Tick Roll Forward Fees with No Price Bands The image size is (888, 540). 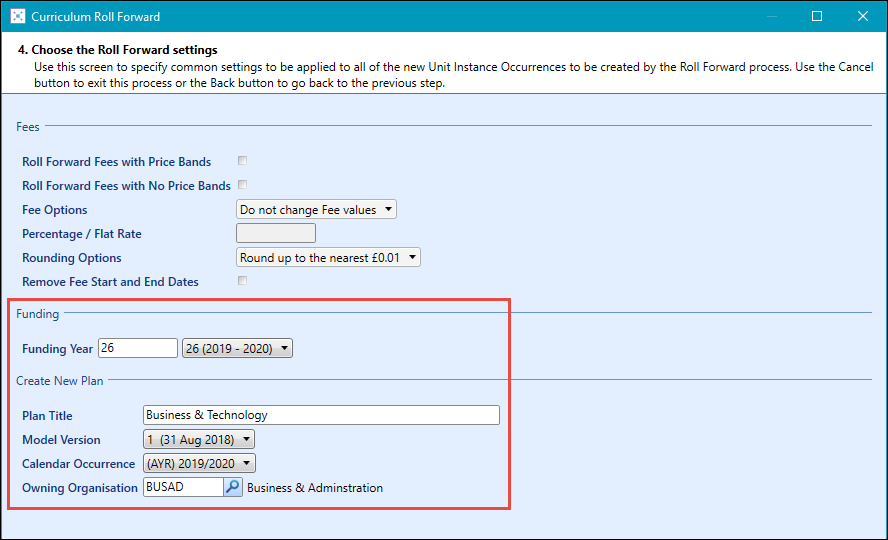(243, 185)
